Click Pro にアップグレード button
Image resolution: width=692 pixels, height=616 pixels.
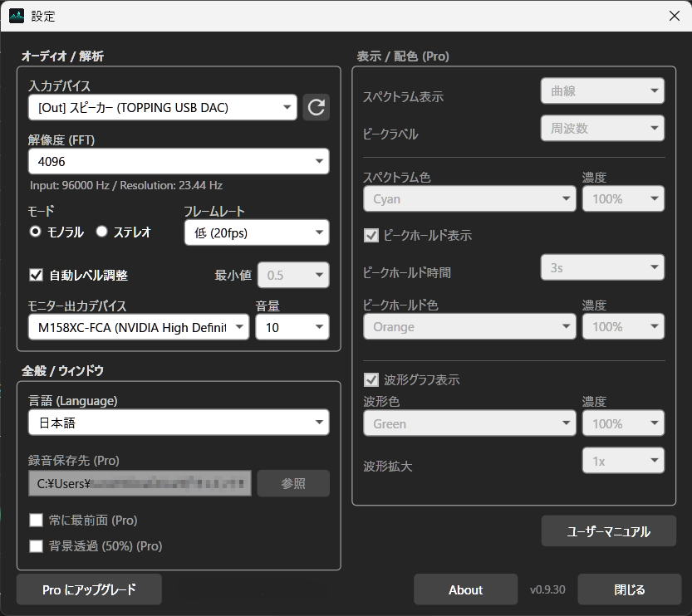click(x=89, y=589)
